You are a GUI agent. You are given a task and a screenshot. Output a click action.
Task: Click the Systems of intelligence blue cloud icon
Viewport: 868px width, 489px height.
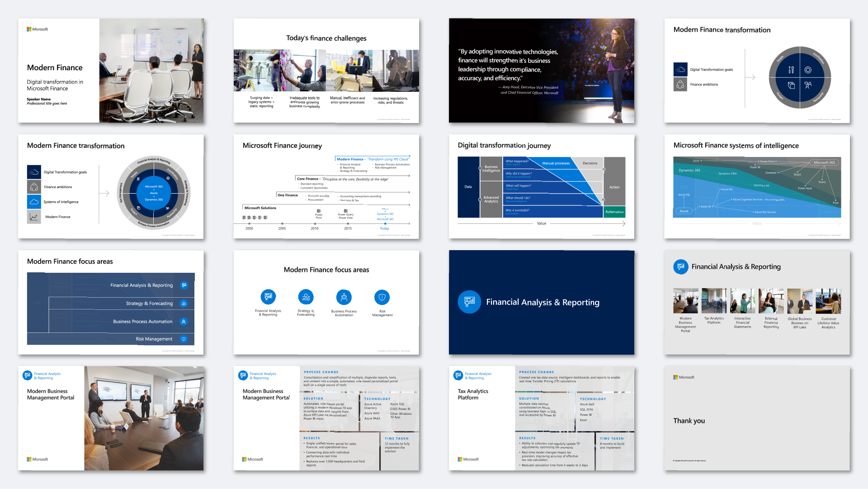coord(34,202)
